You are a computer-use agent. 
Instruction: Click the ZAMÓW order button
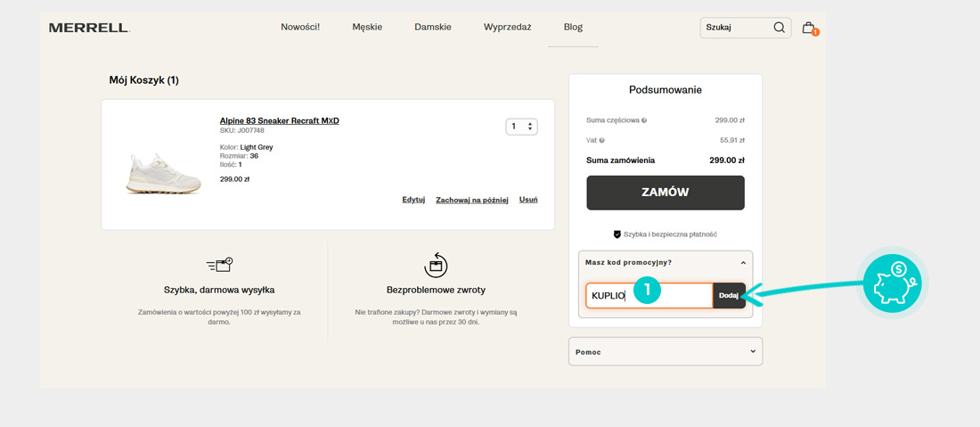pyautogui.click(x=666, y=193)
